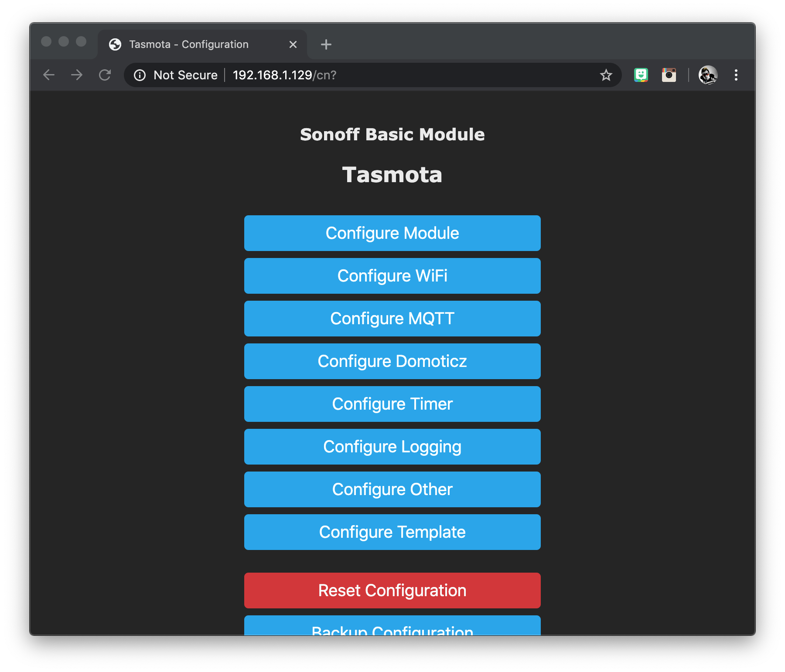785x672 pixels.
Task: Open the green smiley extension icon
Action: tap(641, 75)
